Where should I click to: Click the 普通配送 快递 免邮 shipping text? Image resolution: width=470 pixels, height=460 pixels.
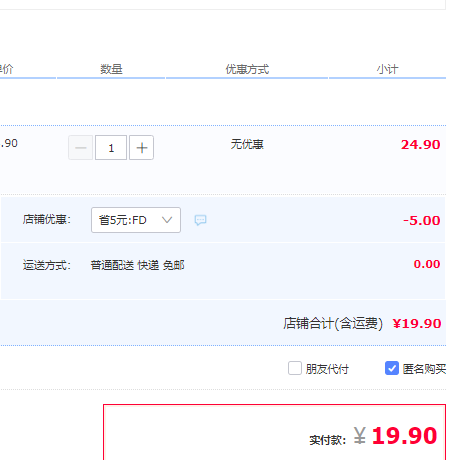(x=137, y=265)
